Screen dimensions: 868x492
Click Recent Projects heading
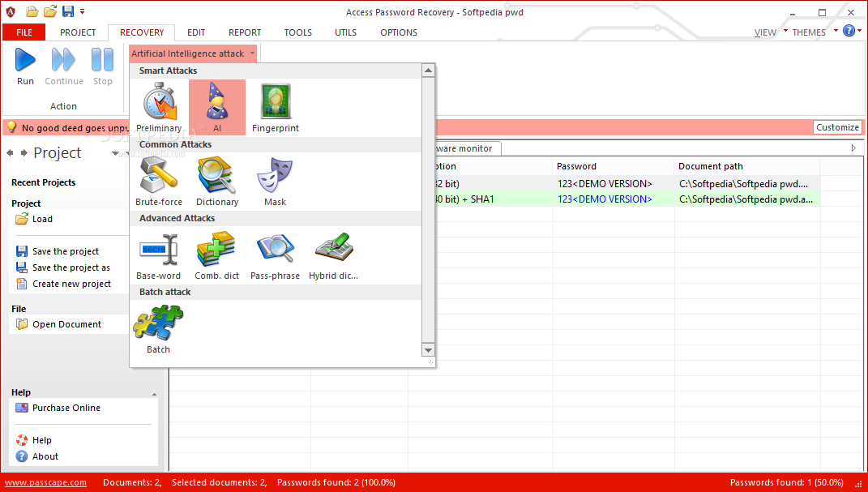point(43,182)
